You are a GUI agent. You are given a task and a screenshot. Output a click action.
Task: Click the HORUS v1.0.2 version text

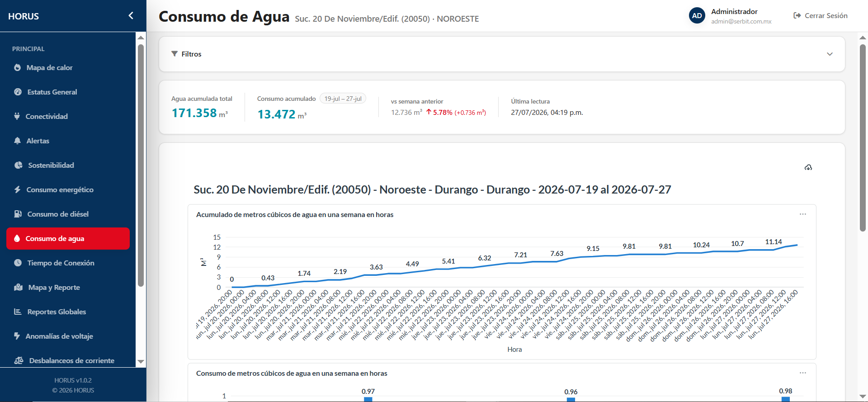click(73, 380)
